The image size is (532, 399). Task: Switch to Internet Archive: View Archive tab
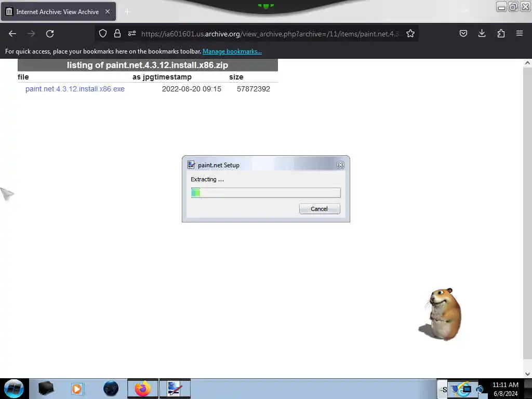[x=58, y=11]
